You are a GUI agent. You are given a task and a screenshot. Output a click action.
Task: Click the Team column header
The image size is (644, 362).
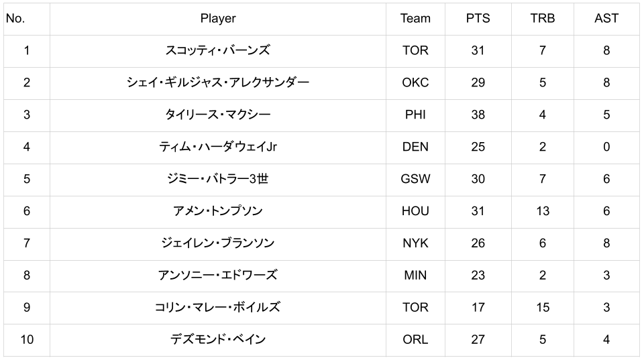point(415,19)
